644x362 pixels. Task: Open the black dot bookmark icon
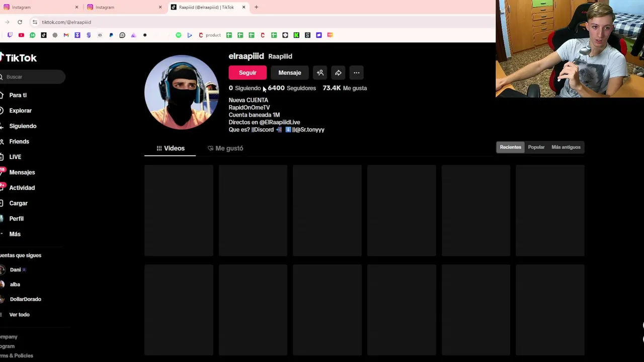pos(145,35)
